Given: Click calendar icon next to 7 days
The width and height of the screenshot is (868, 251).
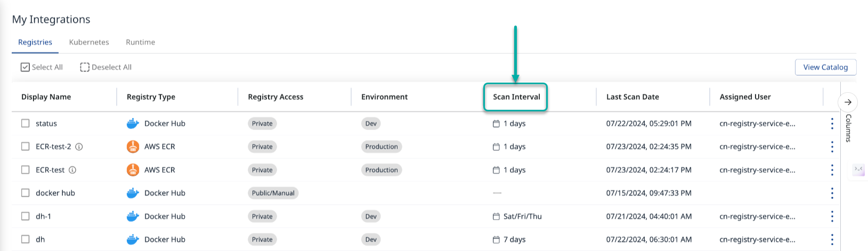Looking at the screenshot, I should [x=496, y=240].
